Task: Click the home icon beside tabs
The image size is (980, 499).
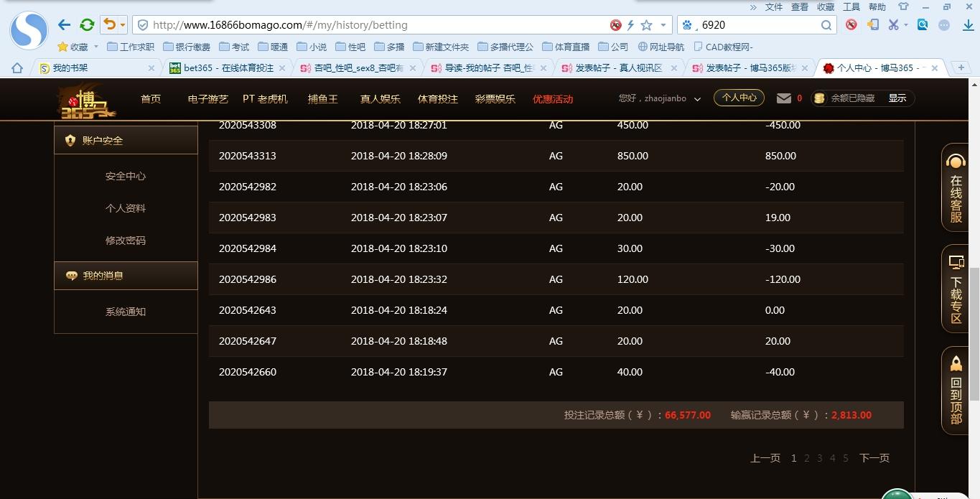Action: coord(17,68)
